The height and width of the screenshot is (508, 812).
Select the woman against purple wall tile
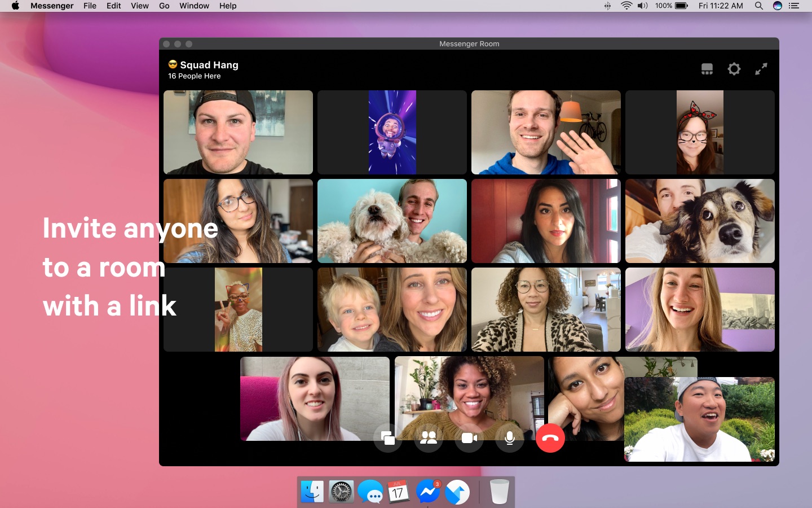pyautogui.click(x=700, y=309)
